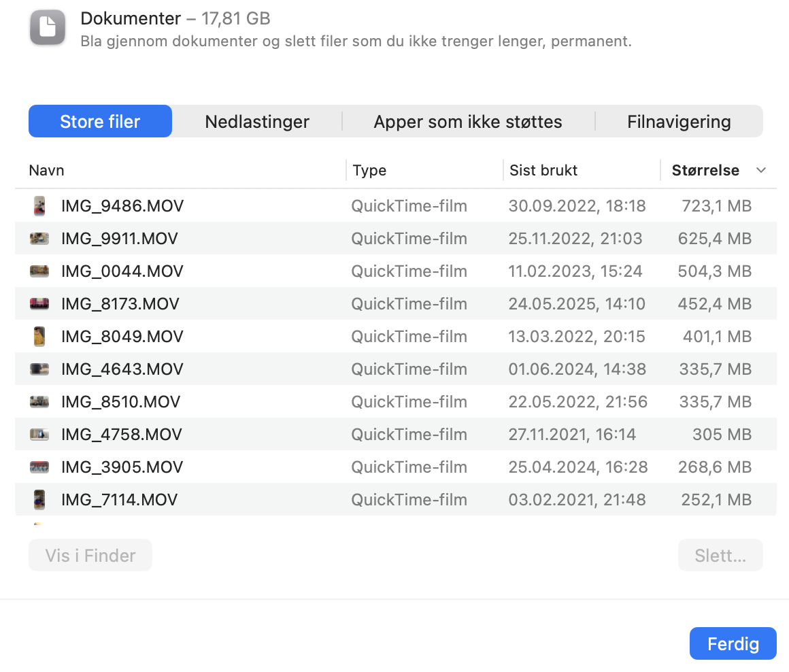Click the IMG_8049.MOV thumbnail icon
This screenshot has height=672, width=789.
point(39,337)
